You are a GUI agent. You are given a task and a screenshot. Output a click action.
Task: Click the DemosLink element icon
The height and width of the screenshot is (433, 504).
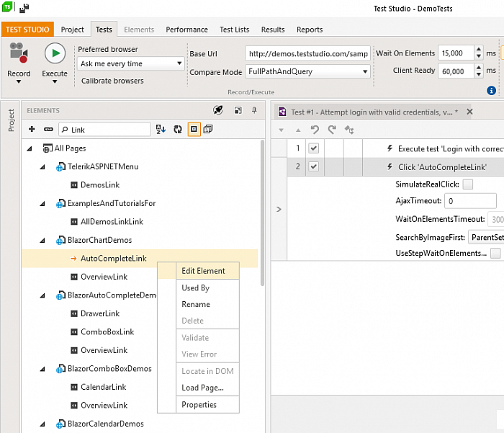pos(74,185)
